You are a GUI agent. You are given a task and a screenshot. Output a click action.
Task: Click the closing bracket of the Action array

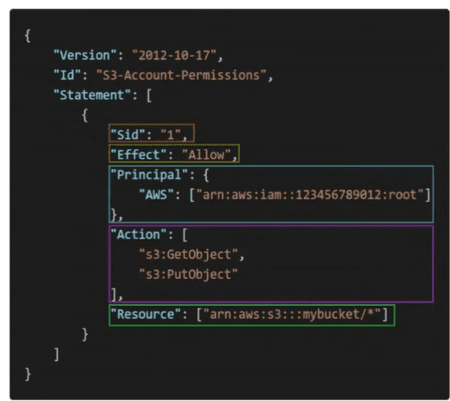pyautogui.click(x=114, y=295)
